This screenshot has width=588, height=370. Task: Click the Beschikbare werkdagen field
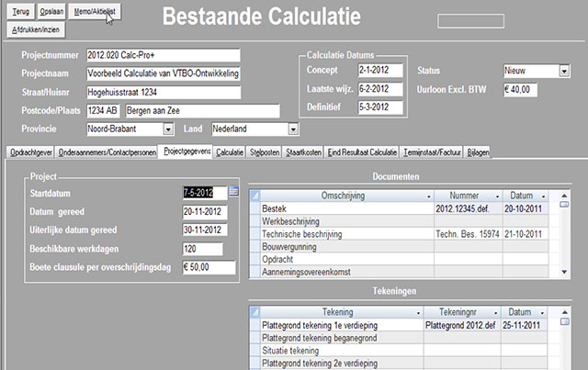(202, 249)
